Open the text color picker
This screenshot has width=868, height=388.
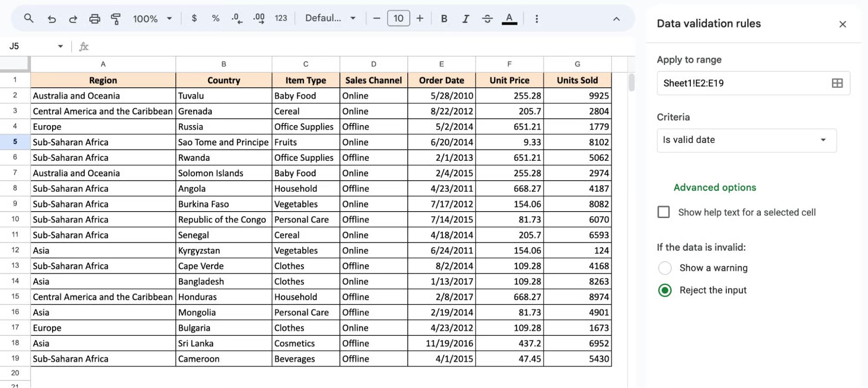tap(509, 19)
